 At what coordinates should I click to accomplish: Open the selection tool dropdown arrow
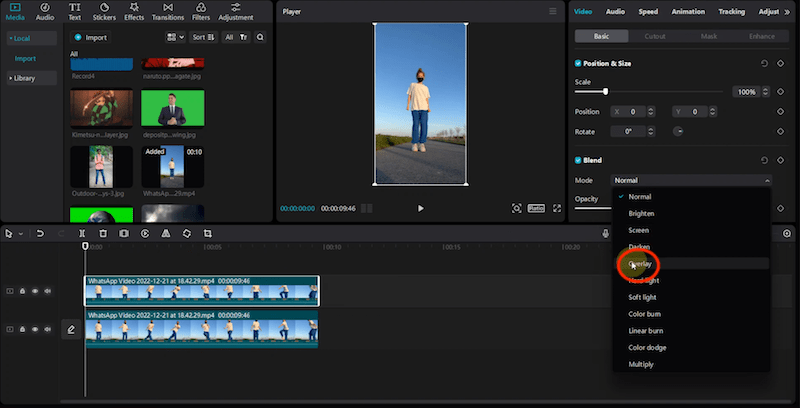21,234
